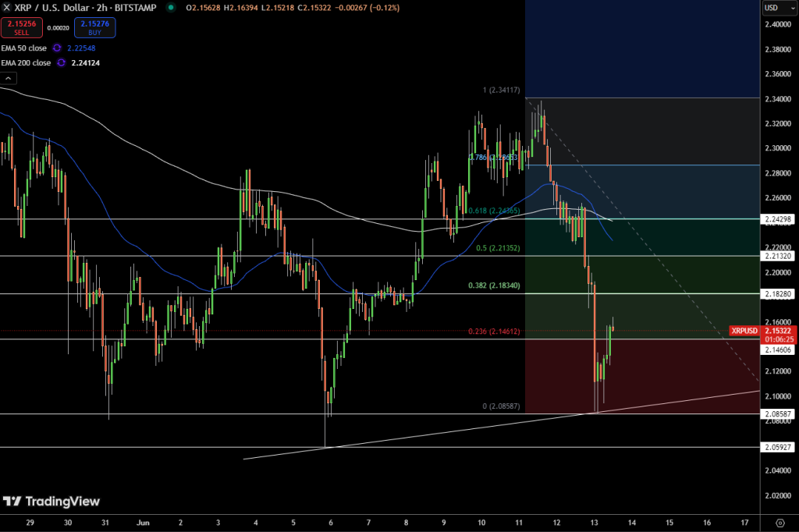Click the 2.15256 SELL button
The width and height of the screenshot is (799, 532).
(21, 27)
